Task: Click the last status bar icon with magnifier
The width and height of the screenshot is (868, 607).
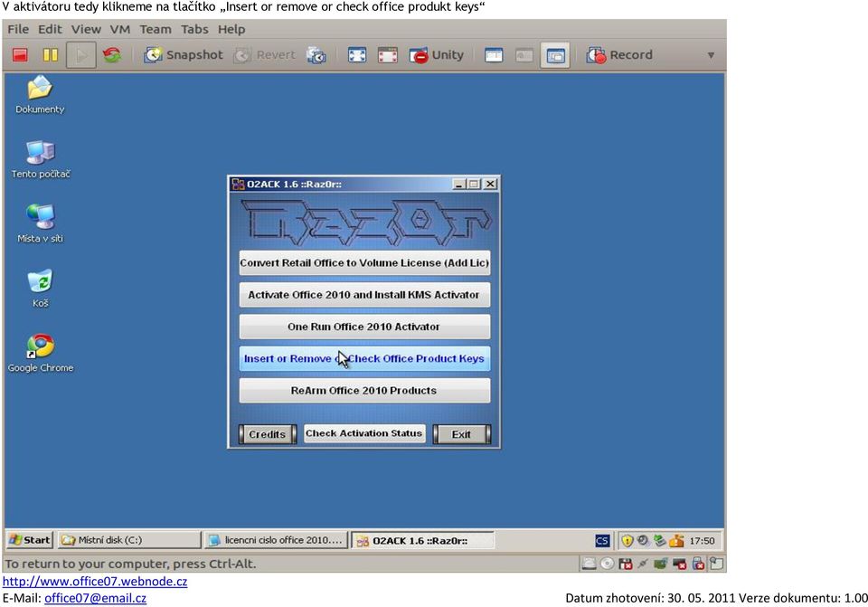Action: coord(717,564)
